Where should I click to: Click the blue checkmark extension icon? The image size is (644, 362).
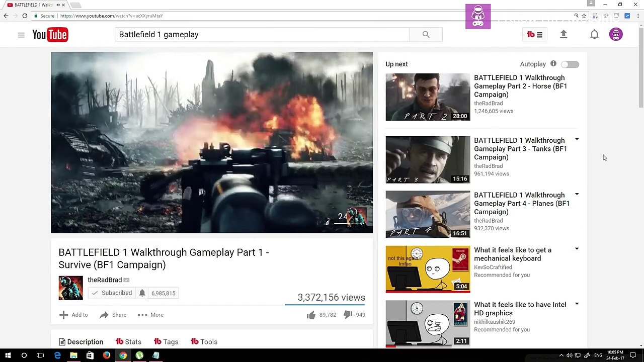(x=627, y=16)
